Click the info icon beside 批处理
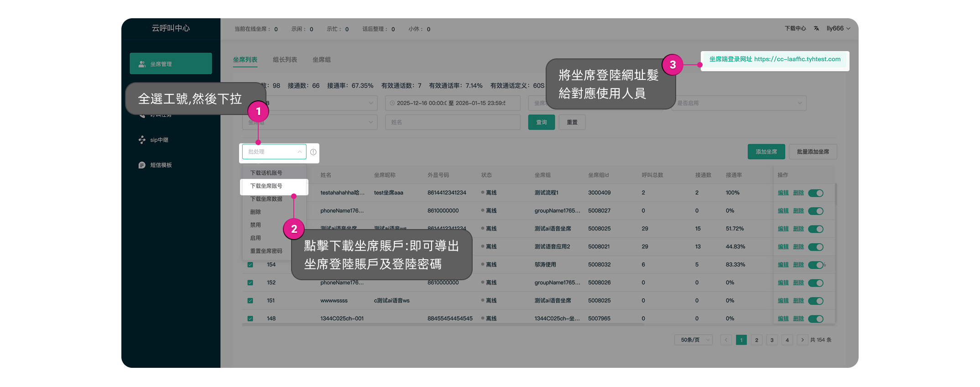980x387 pixels. tap(313, 152)
